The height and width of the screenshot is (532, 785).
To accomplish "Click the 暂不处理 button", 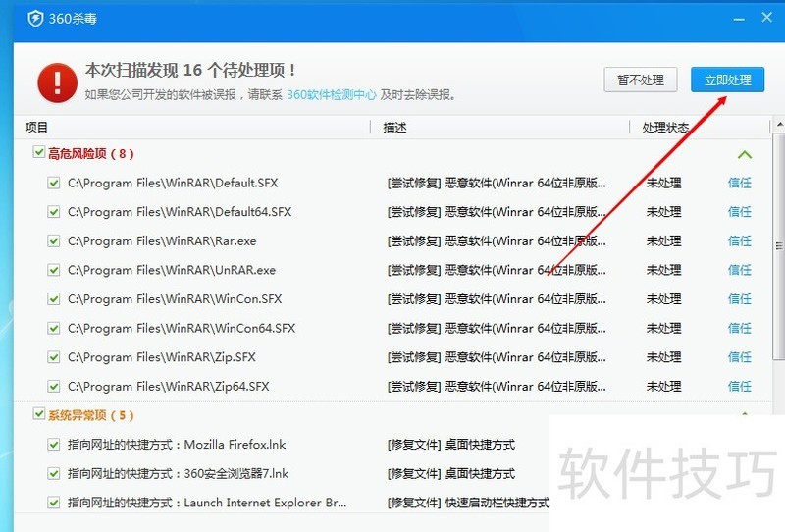I will 641,80.
